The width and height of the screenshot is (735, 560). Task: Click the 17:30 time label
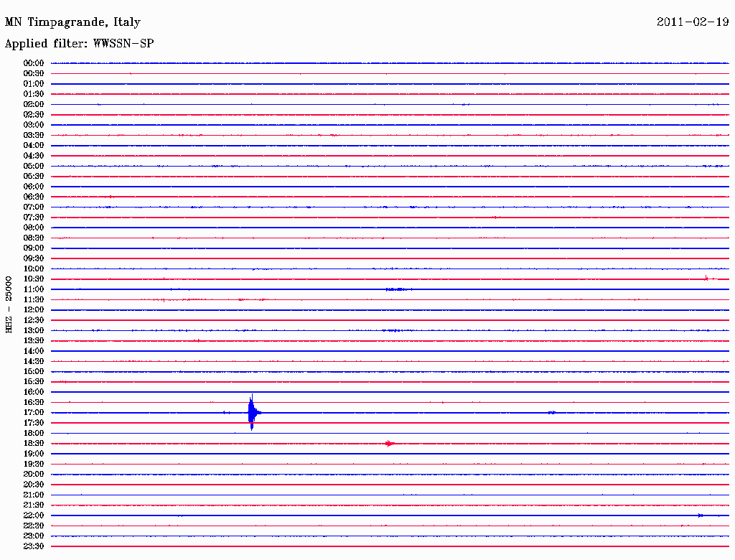click(34, 423)
